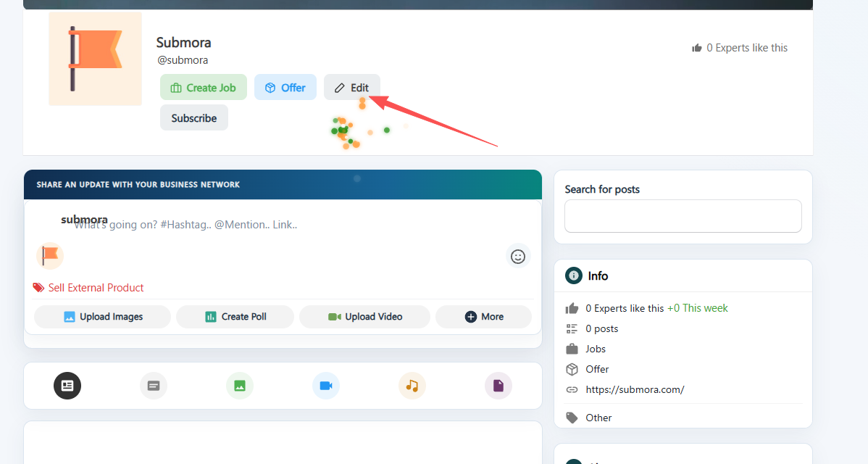Filter posts by text using the gray icon
The image size is (868, 464).
[x=154, y=386]
